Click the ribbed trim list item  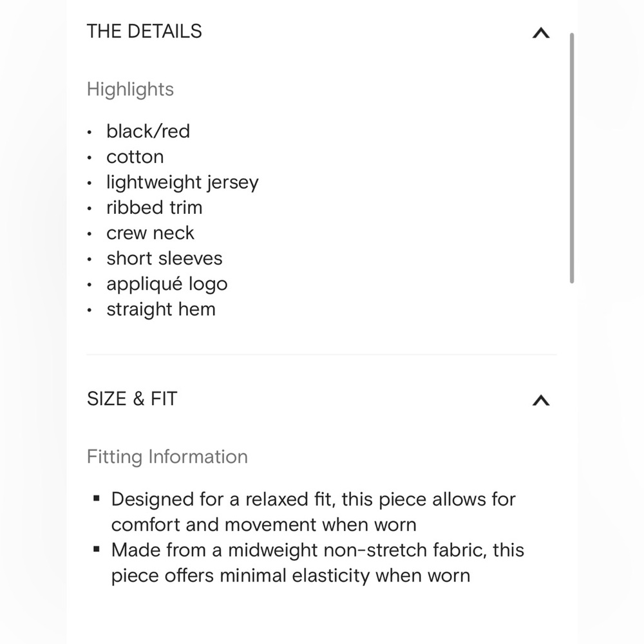(x=155, y=207)
